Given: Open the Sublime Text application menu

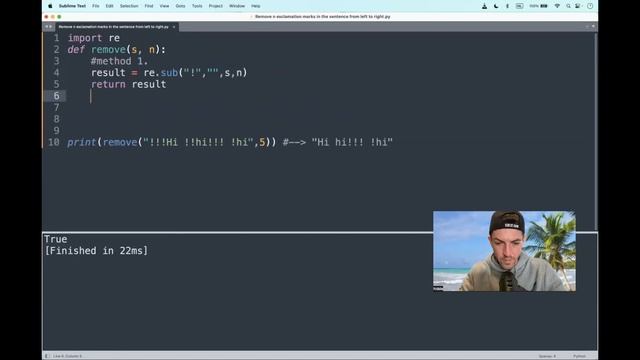Looking at the screenshot, I should tap(72, 6).
